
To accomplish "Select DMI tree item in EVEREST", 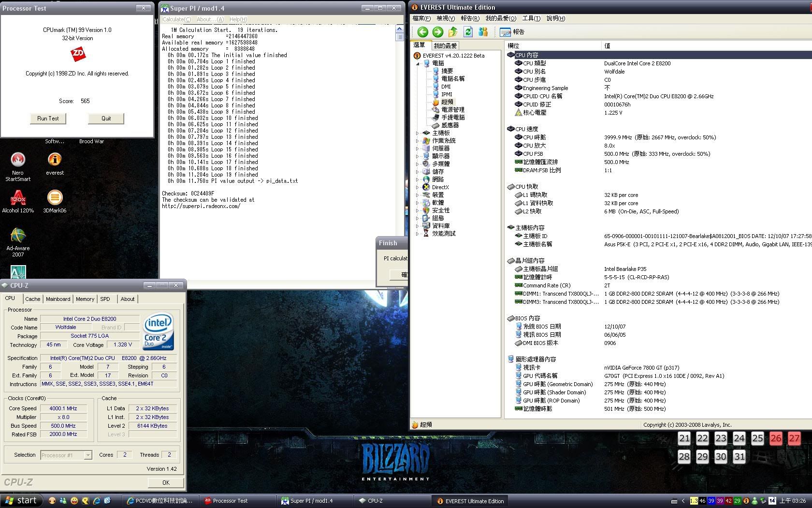I will coord(446,87).
